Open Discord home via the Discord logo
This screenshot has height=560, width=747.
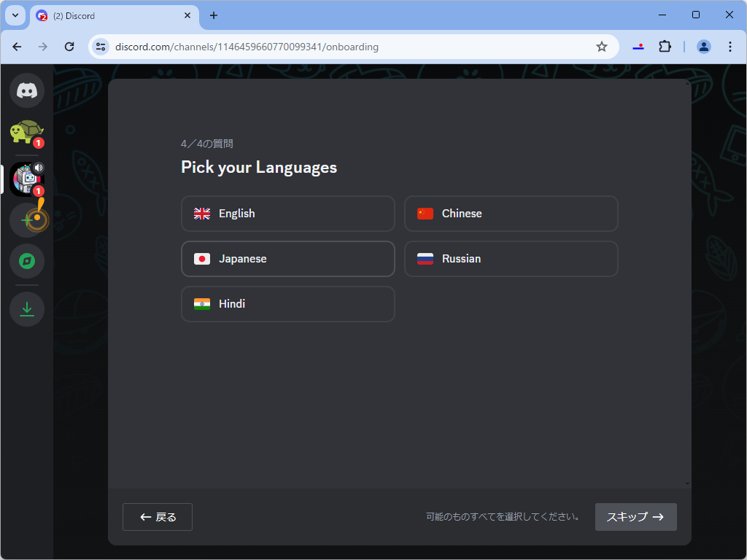point(27,90)
